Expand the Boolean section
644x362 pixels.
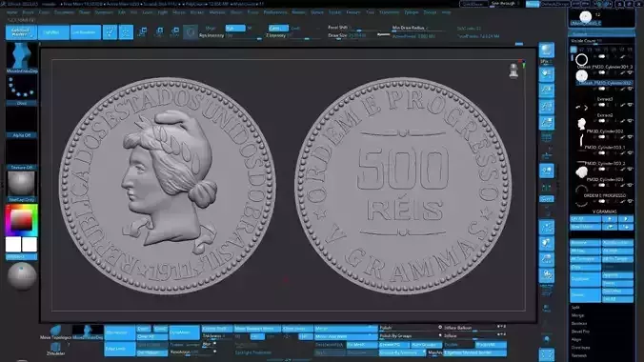click(579, 323)
